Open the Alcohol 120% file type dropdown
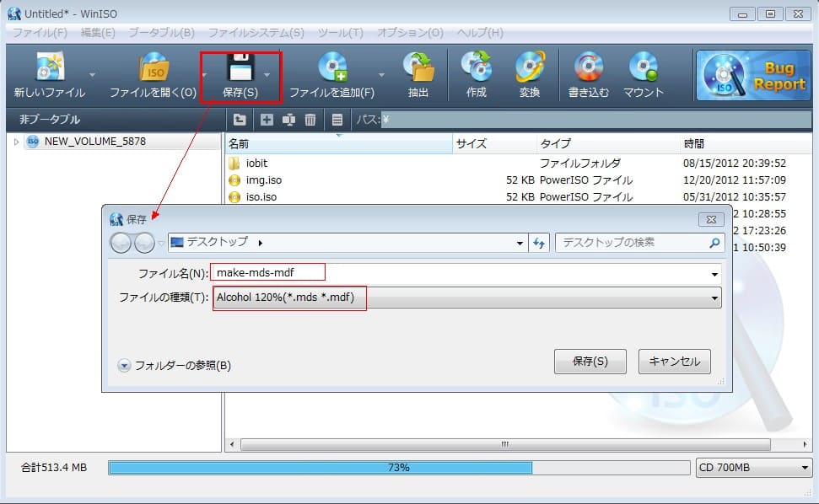Viewport: 819px width, 504px height. click(x=715, y=298)
